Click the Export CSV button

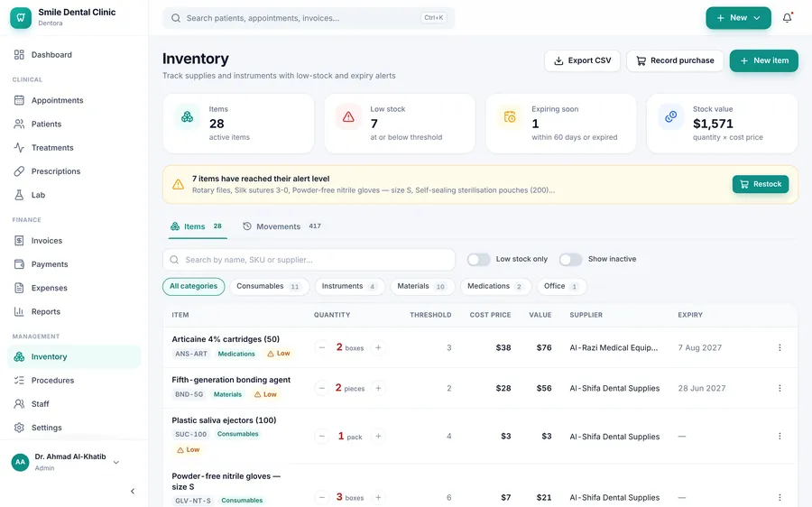[x=582, y=60]
